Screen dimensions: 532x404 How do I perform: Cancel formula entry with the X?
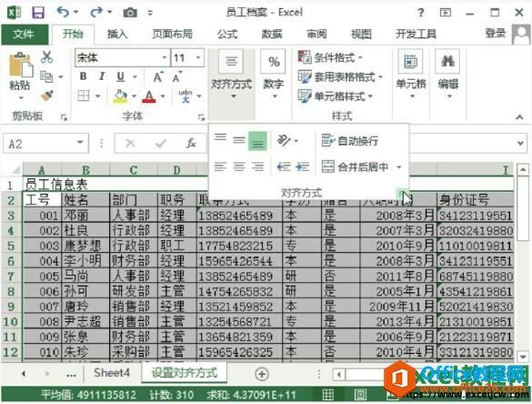point(130,143)
